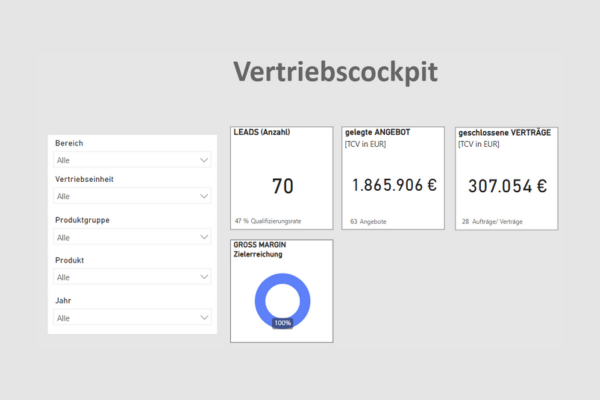The image size is (600, 400).
Task: Click the Produkt filter label
Action: [x=69, y=260]
